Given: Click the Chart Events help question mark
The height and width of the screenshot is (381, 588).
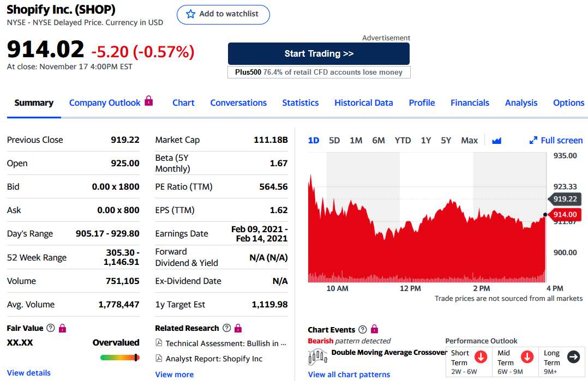Looking at the screenshot, I should 362,330.
